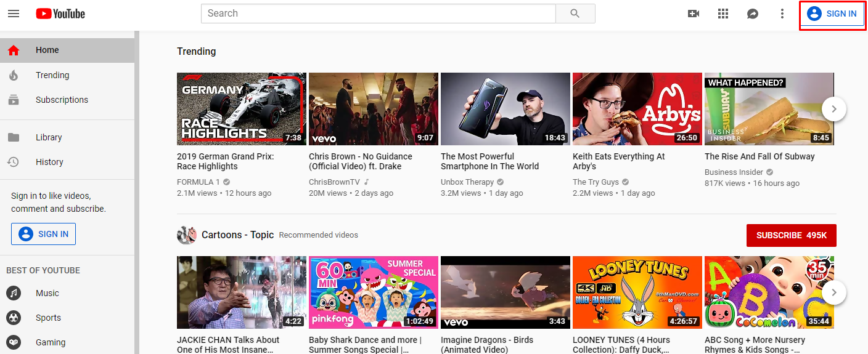Select Music under Best of YouTube

tap(67, 293)
